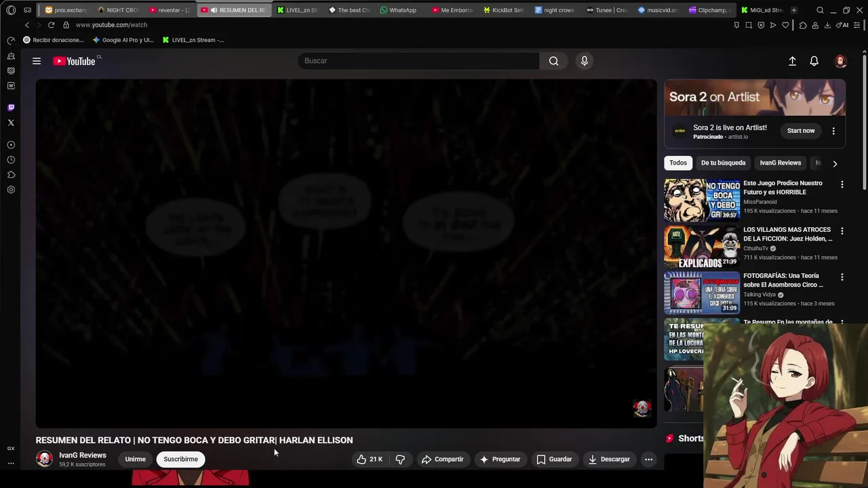
Task: Start voice search with microphone
Action: click(585, 61)
